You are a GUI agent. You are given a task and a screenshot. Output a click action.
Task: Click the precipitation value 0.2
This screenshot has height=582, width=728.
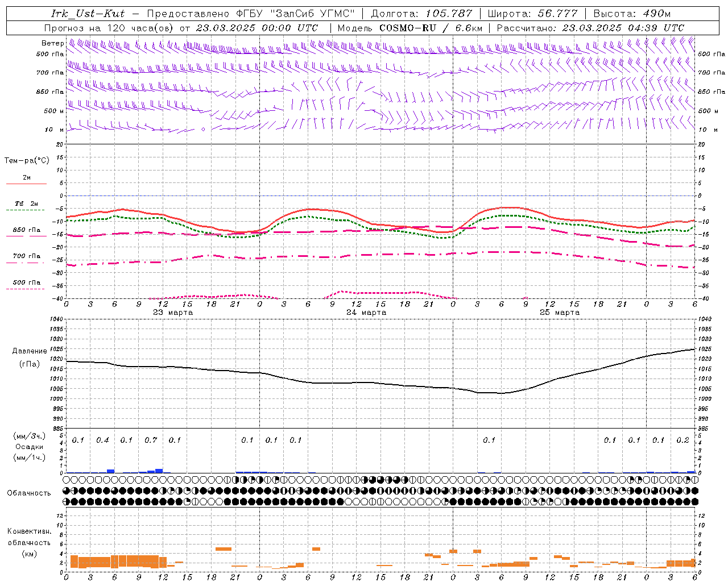(682, 440)
